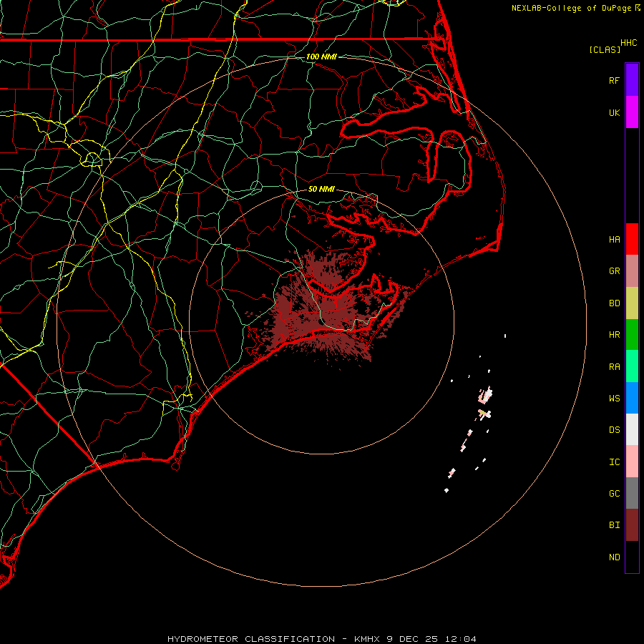This screenshot has width=644, height=644.
Task: Click the GC legend label
Action: coord(614,494)
